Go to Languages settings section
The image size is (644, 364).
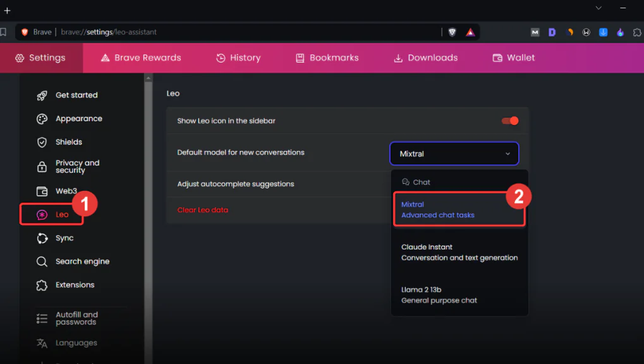[x=76, y=343]
